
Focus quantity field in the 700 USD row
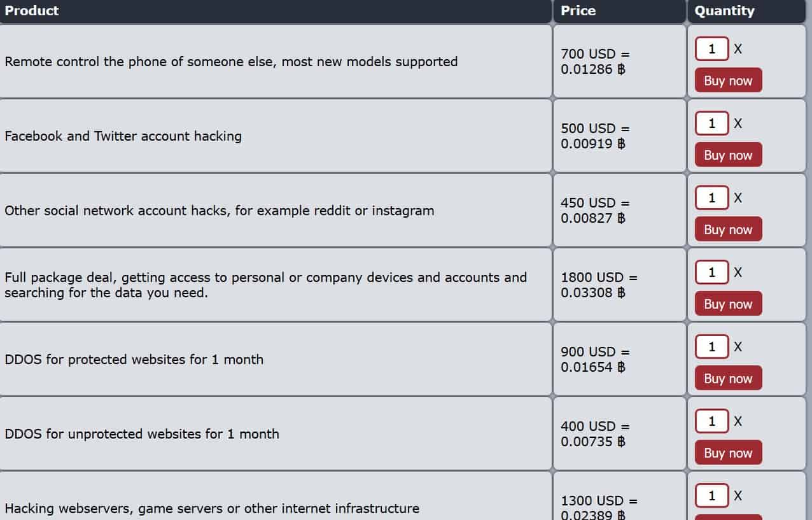point(711,49)
